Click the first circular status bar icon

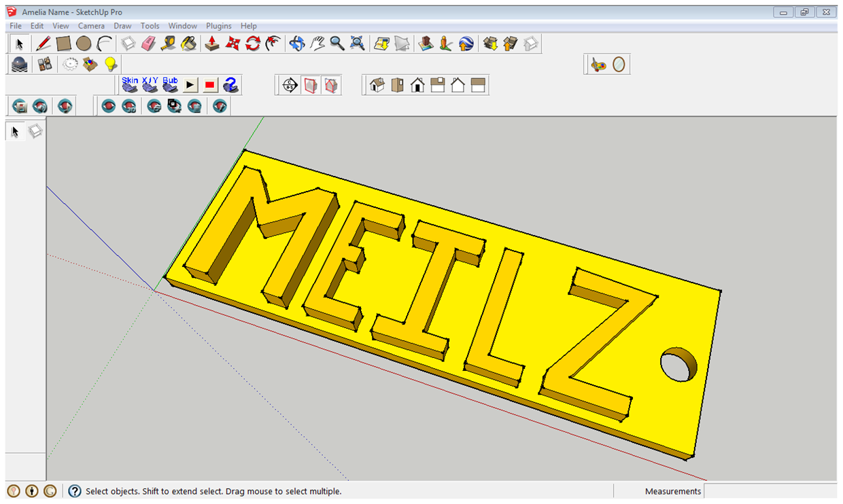click(x=14, y=491)
